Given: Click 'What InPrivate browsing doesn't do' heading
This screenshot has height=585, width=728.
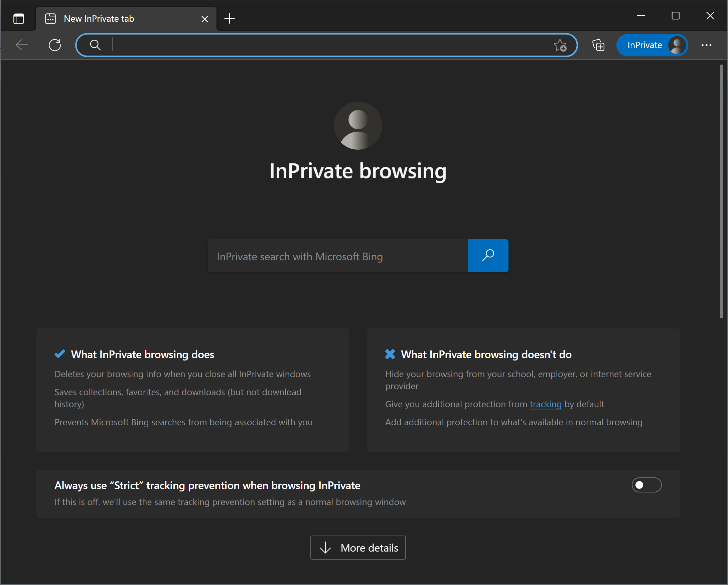Looking at the screenshot, I should tap(486, 354).
